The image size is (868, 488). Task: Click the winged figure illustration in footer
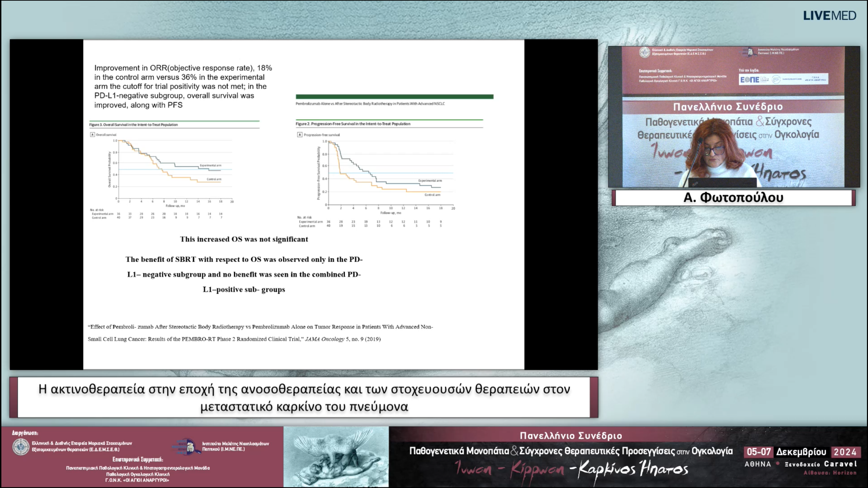336,457
